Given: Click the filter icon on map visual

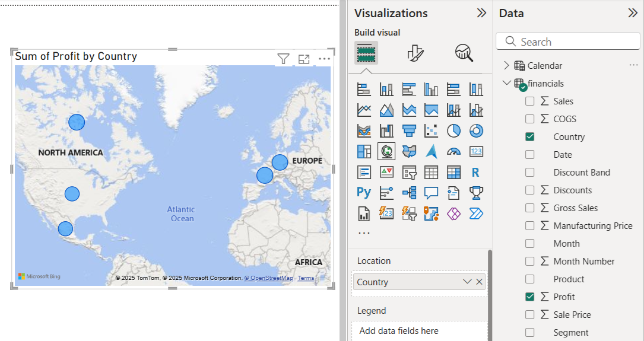Looking at the screenshot, I should pos(283,59).
